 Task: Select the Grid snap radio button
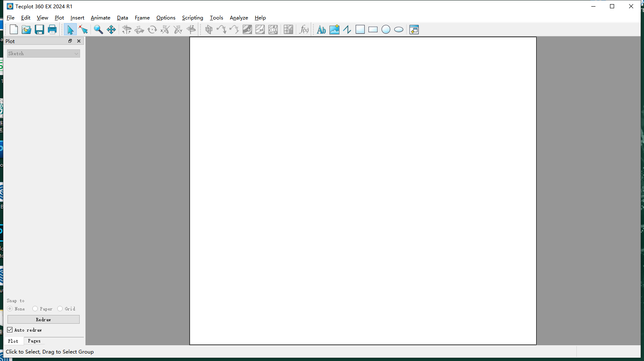click(60, 309)
